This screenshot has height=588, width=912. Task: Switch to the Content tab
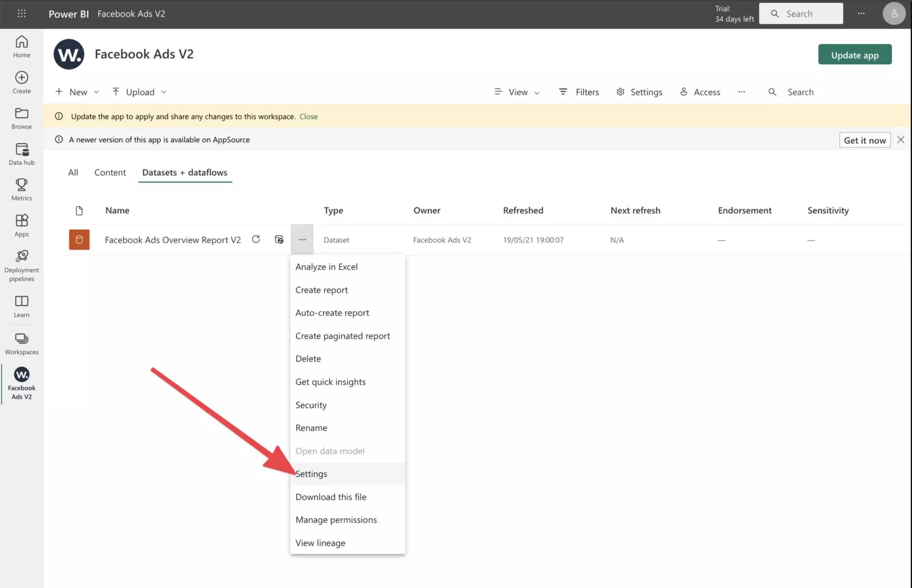(x=110, y=172)
